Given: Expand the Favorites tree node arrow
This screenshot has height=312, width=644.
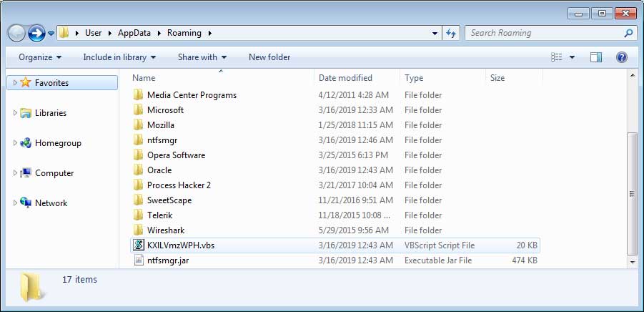Looking at the screenshot, I should 15,82.
